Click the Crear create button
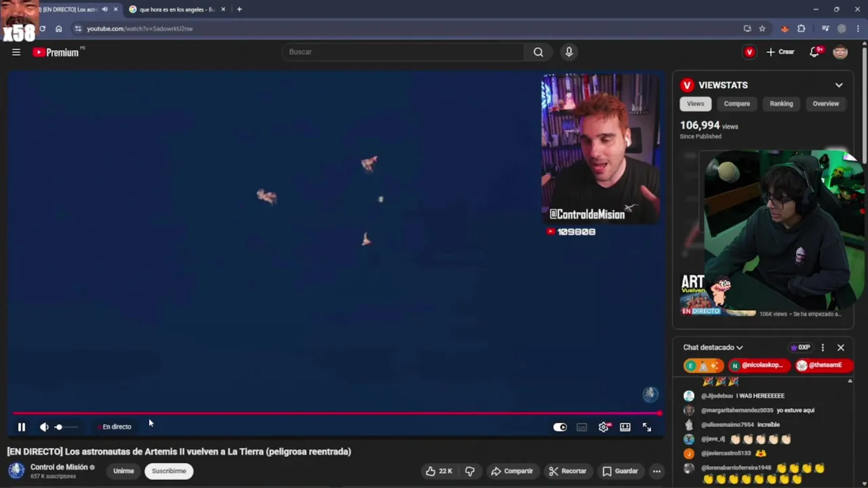 [x=781, y=52]
